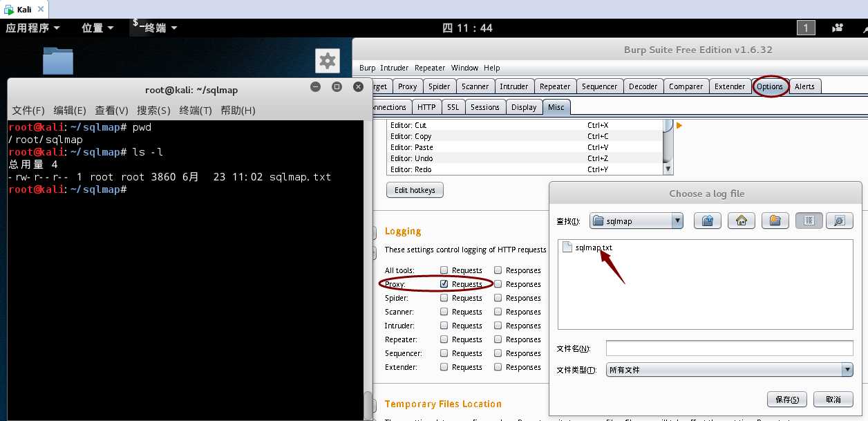The image size is (868, 421).
Task: Open the HTTP options sub-tab
Action: coord(426,107)
